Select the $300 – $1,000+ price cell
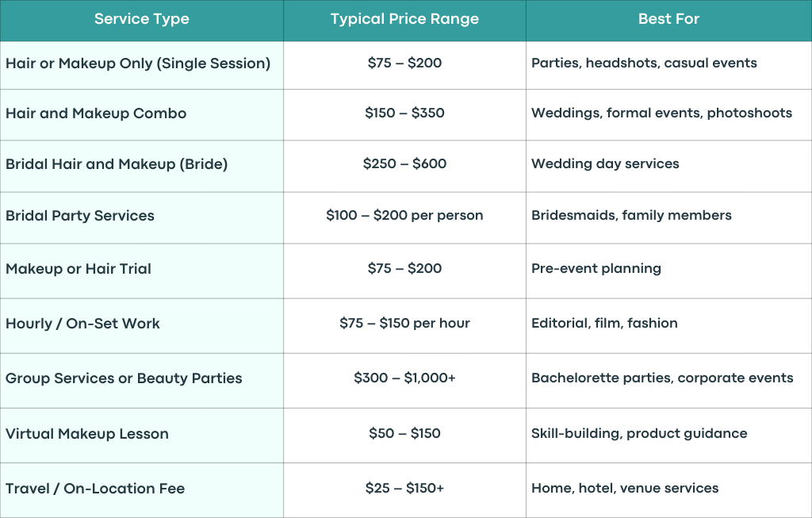 (404, 379)
